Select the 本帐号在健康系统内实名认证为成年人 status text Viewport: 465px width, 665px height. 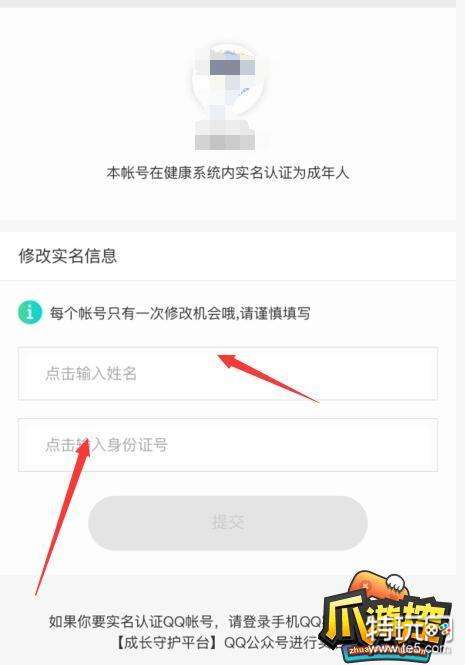point(228,173)
